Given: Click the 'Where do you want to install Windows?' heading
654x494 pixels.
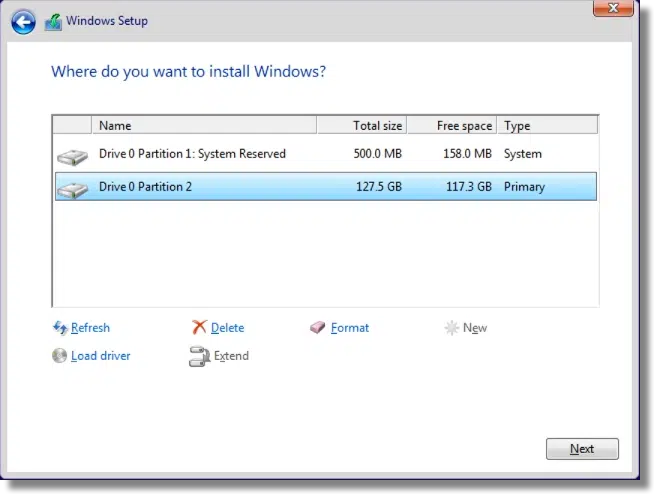Looking at the screenshot, I should (x=189, y=72).
